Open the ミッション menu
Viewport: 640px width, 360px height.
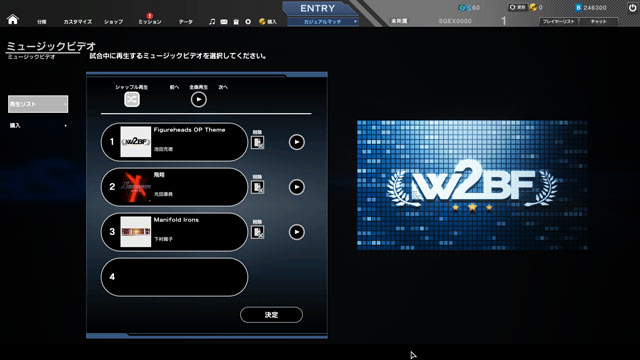tap(150, 22)
